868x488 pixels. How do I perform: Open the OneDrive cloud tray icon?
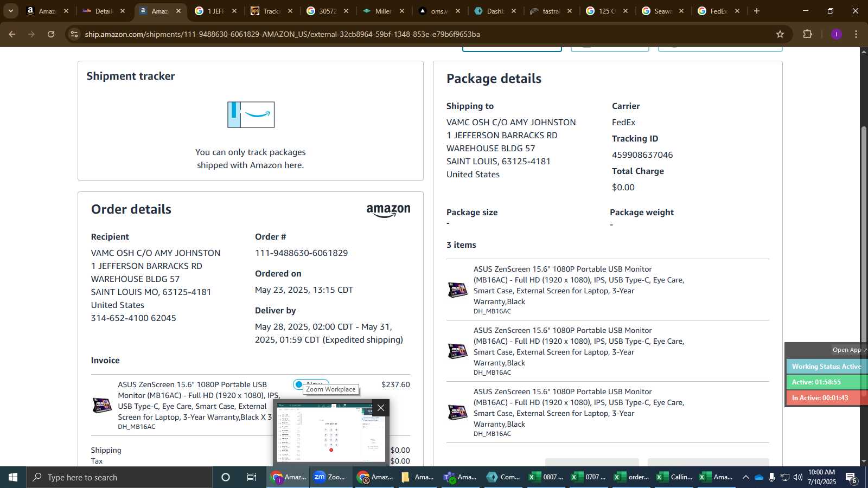click(758, 478)
